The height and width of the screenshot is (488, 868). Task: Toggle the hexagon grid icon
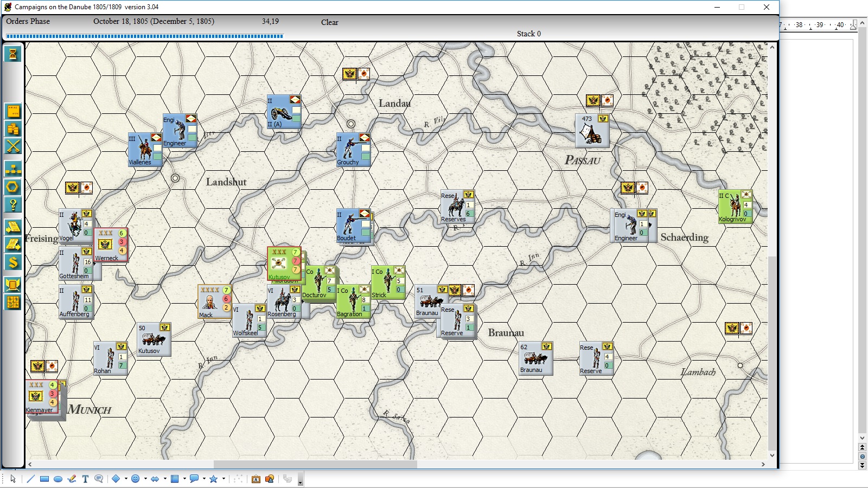(13, 187)
